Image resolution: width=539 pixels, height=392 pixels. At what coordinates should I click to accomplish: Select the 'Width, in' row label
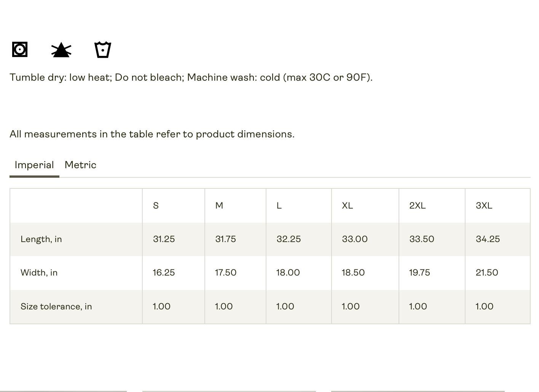pyautogui.click(x=39, y=272)
